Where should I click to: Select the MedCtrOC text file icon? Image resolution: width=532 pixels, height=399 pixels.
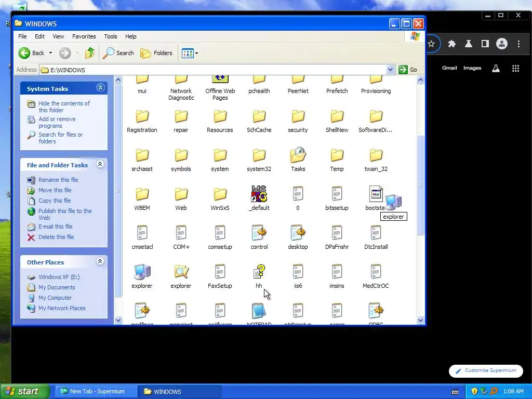coord(376,272)
